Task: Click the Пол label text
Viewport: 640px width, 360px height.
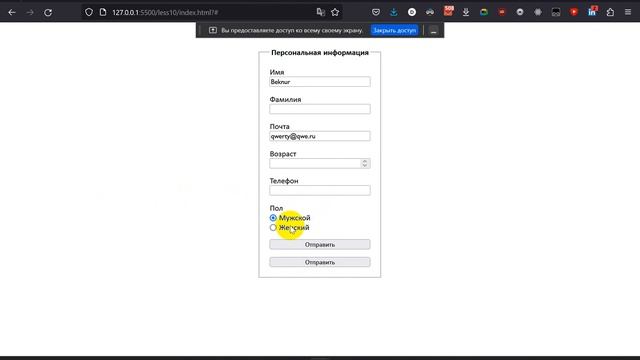Action: [x=276, y=208]
